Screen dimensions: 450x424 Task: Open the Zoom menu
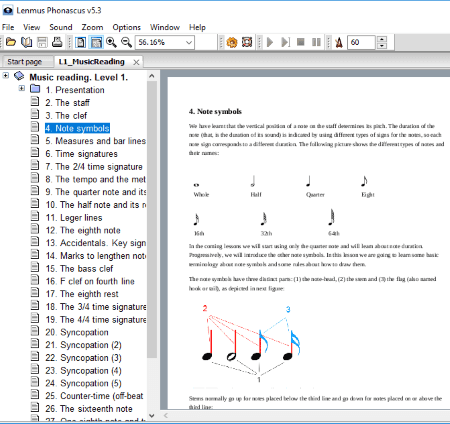coord(92,27)
